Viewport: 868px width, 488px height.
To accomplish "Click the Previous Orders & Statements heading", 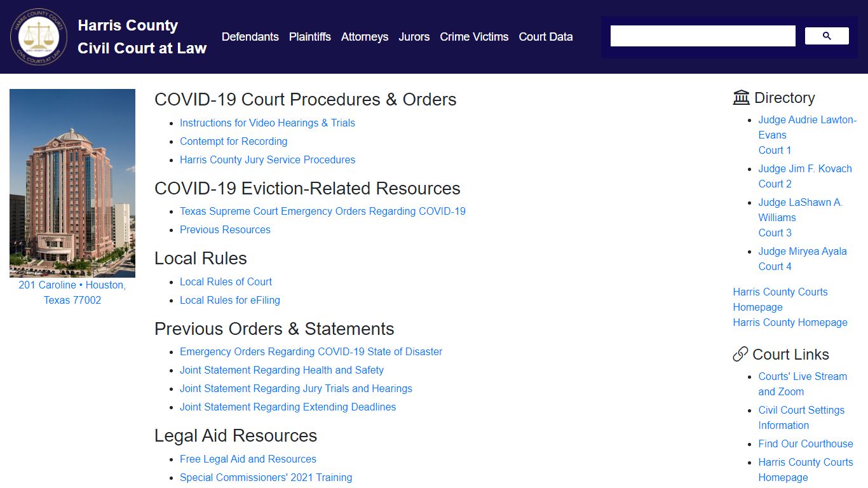I will pyautogui.click(x=275, y=329).
